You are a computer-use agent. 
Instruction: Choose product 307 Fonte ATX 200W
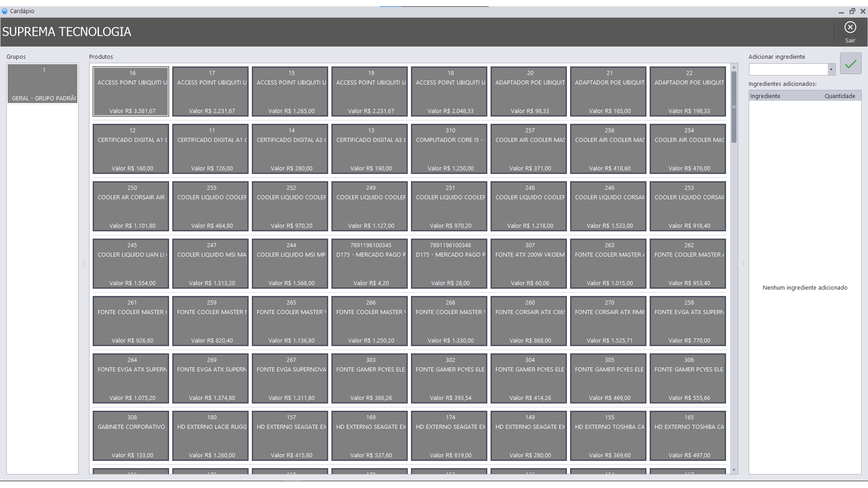tap(528, 264)
